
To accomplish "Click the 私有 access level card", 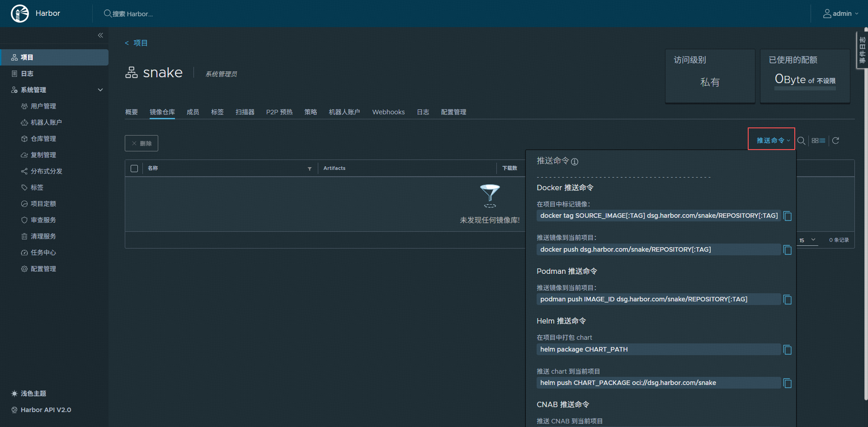I will tap(710, 76).
